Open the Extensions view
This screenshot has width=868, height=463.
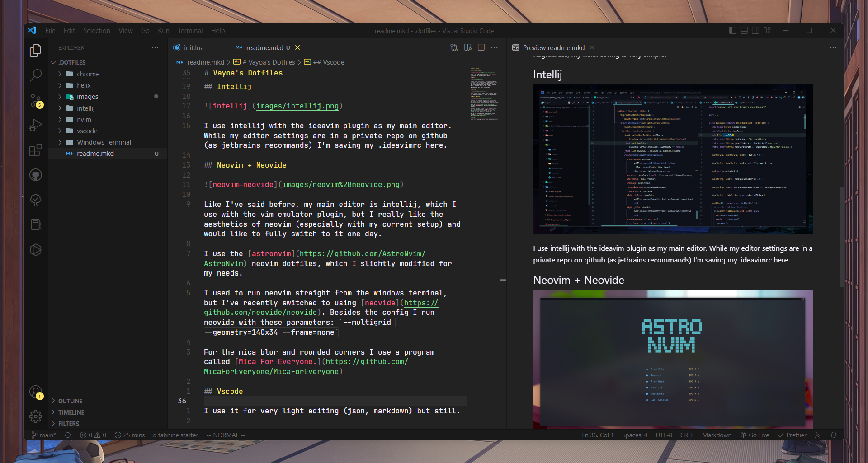pyautogui.click(x=35, y=150)
